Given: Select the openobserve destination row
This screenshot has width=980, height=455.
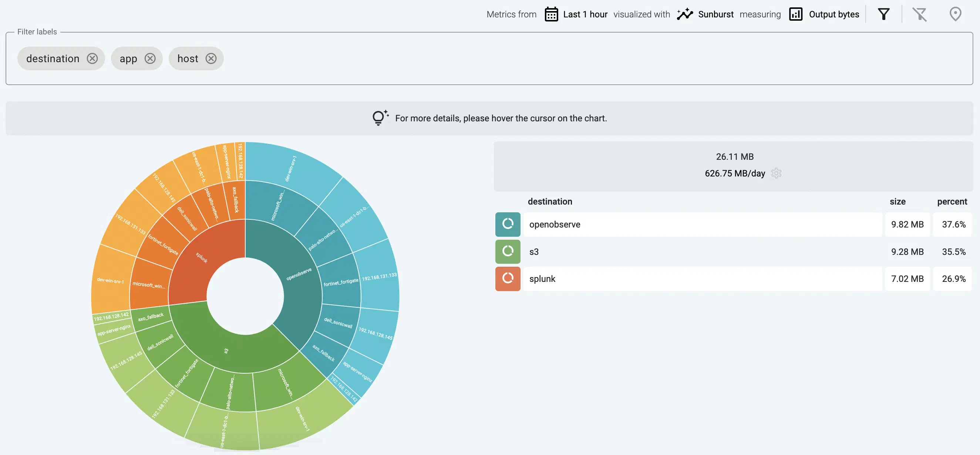Looking at the screenshot, I should click(x=702, y=224).
